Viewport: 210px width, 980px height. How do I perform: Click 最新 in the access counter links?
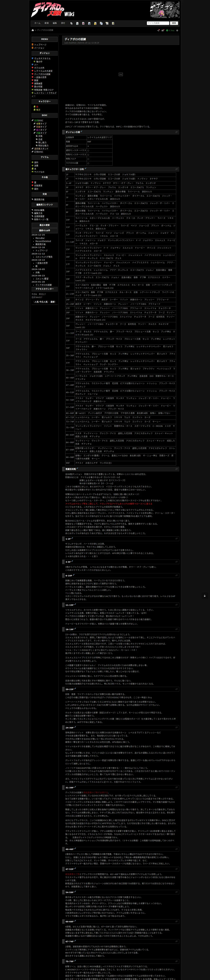coord(53,302)
